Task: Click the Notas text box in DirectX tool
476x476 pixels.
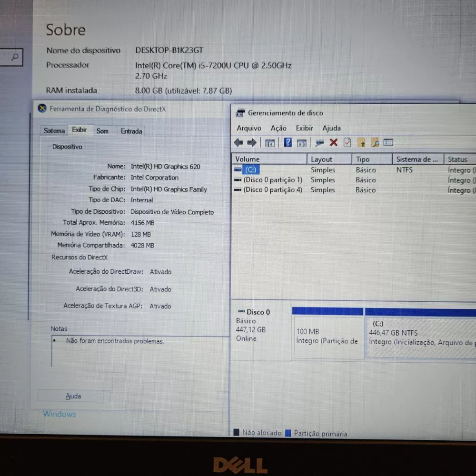Action: tap(140, 351)
